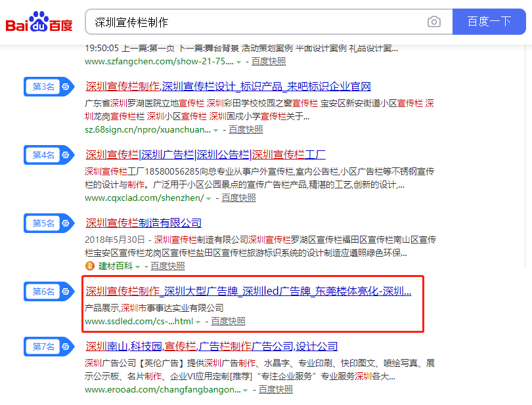532x405 pixels.
Task: Click the orange icon beside 建材百科
Action: coord(90,266)
